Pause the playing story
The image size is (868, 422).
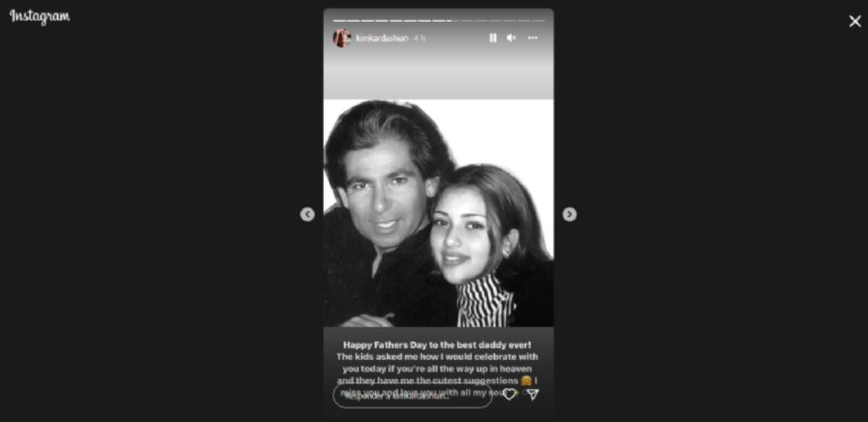pos(493,38)
